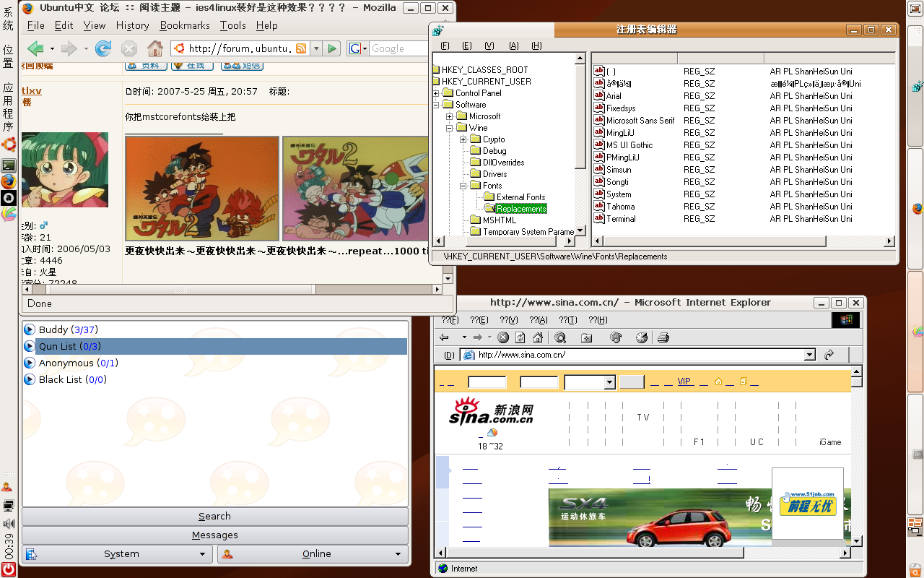
Task: Click SX4 red car advertisement banner
Action: click(x=659, y=518)
